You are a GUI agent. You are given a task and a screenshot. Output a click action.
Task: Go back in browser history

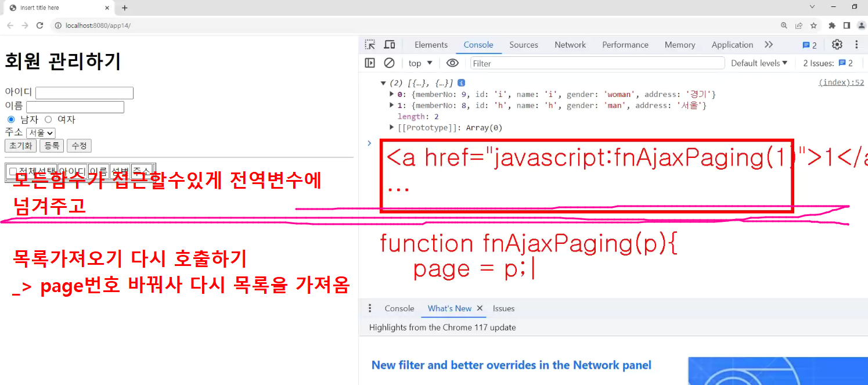pyautogui.click(x=10, y=26)
